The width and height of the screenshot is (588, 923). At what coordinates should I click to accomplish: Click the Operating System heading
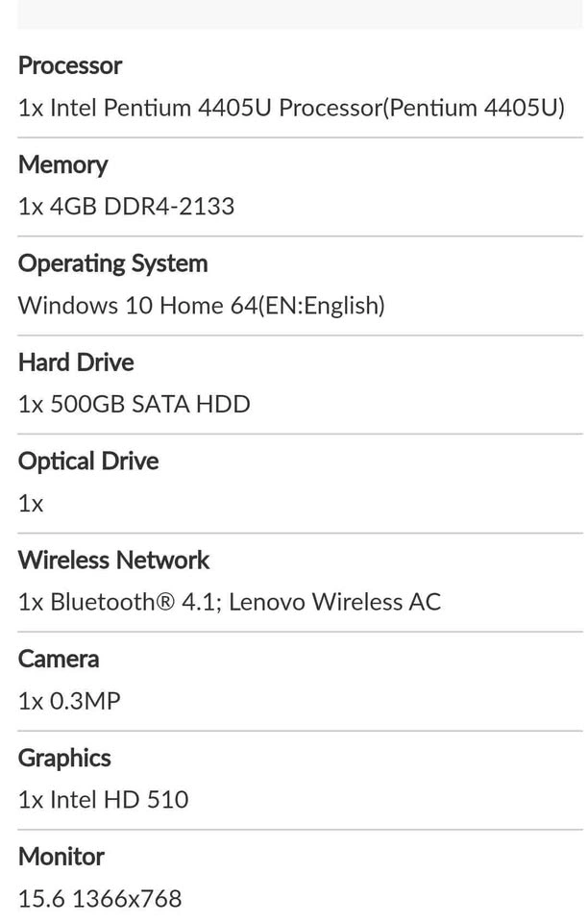[112, 263]
